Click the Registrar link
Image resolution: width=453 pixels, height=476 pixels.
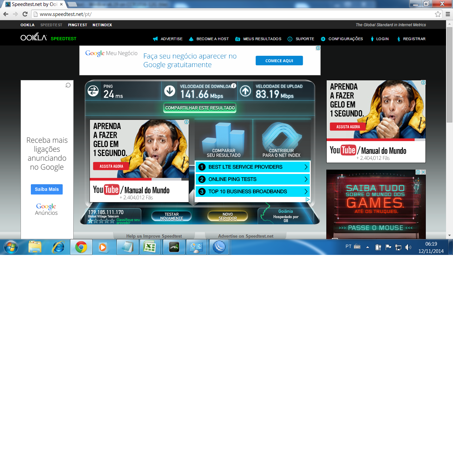(411, 39)
